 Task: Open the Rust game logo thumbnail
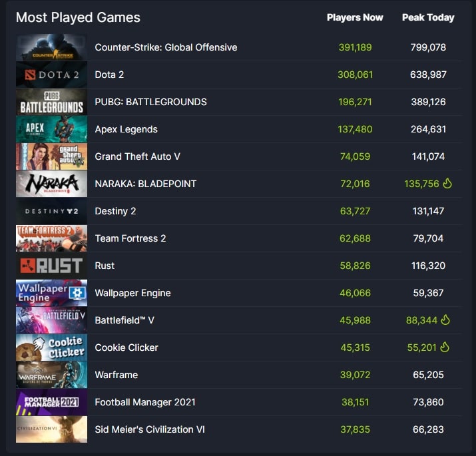tap(51, 266)
